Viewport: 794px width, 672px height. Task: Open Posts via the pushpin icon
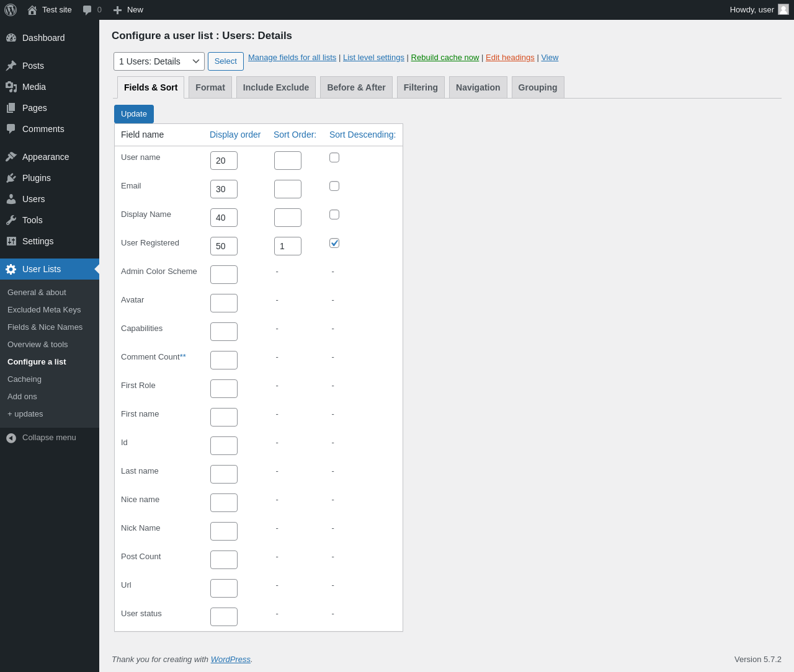11,66
